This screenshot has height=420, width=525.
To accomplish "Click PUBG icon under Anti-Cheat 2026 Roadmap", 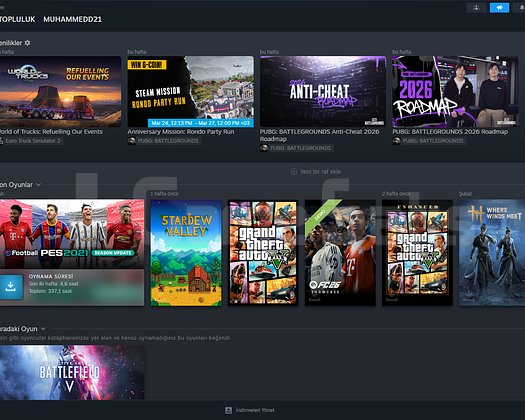I will [264, 148].
